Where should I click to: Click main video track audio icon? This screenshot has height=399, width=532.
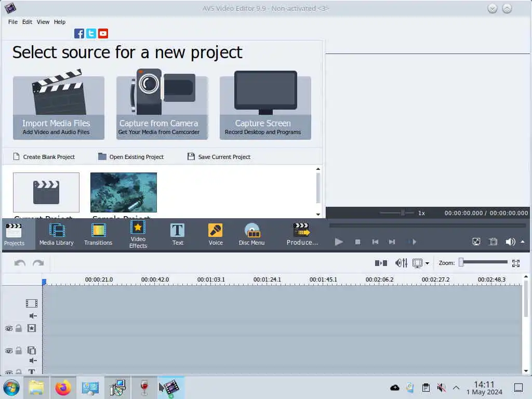pos(33,316)
